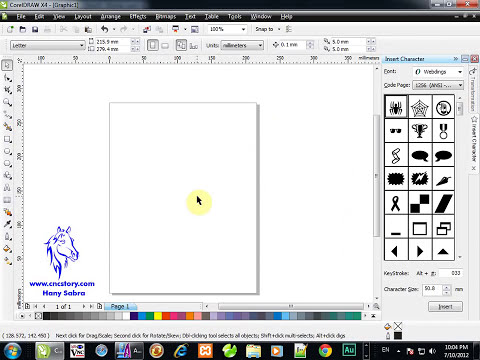The image size is (480, 360).
Task: Open the Bitmaps menu
Action: (166, 16)
